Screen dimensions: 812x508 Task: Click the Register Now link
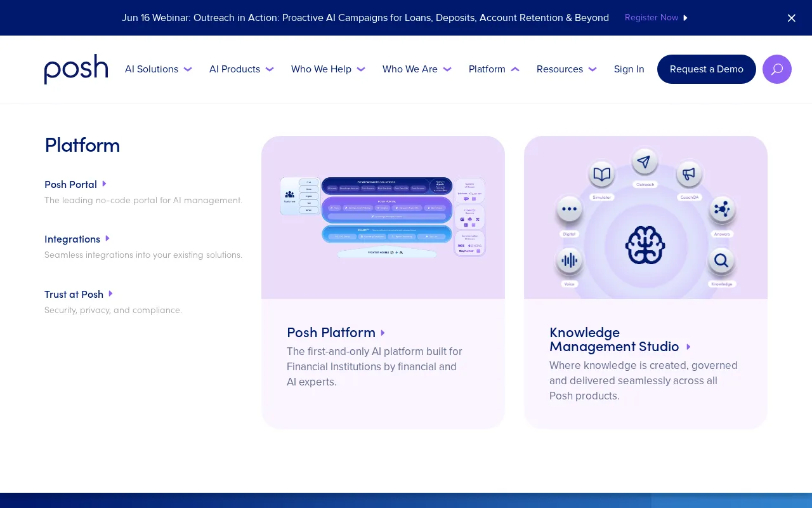pos(652,18)
